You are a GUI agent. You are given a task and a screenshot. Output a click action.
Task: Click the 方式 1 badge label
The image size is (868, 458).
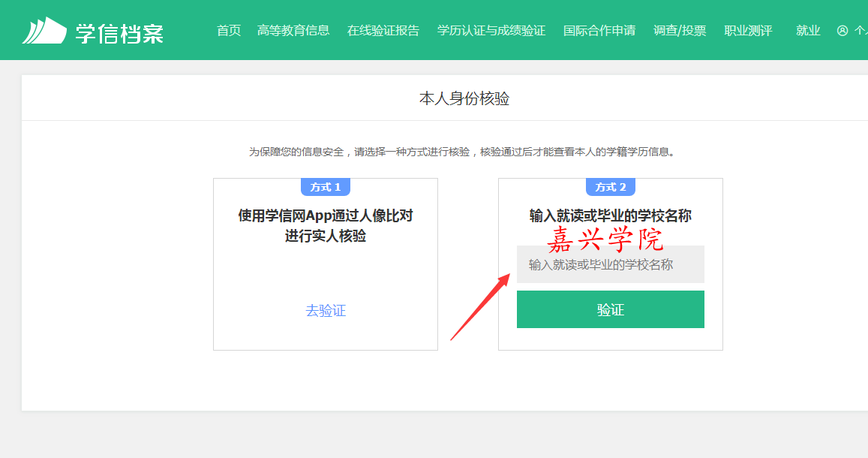[326, 187]
